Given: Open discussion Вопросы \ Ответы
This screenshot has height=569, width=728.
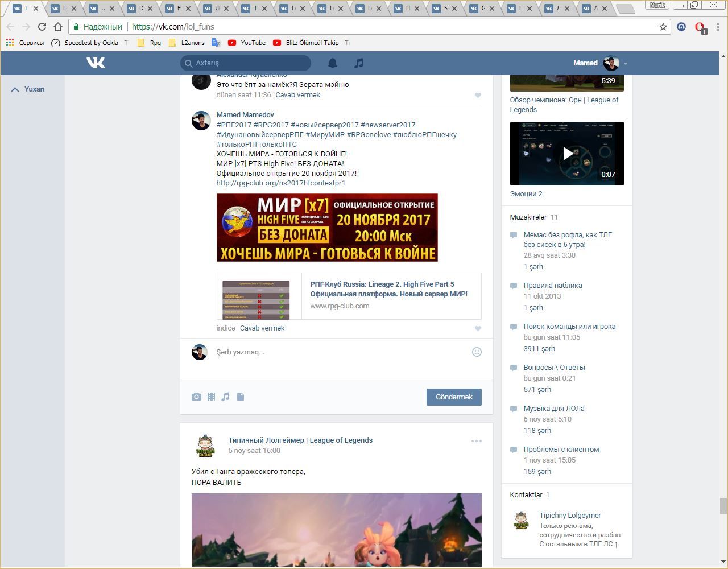Looking at the screenshot, I should click(554, 368).
